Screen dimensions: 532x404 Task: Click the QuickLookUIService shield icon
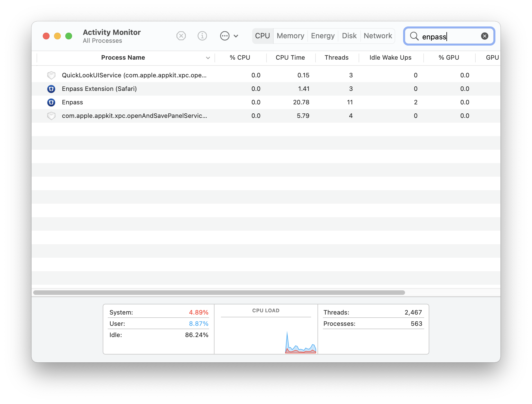[x=51, y=75]
